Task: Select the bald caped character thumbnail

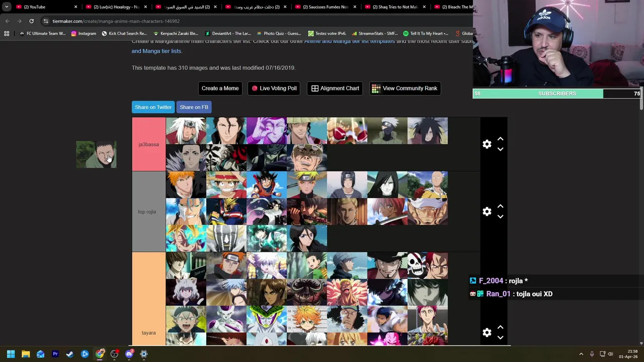Action: tap(427, 185)
